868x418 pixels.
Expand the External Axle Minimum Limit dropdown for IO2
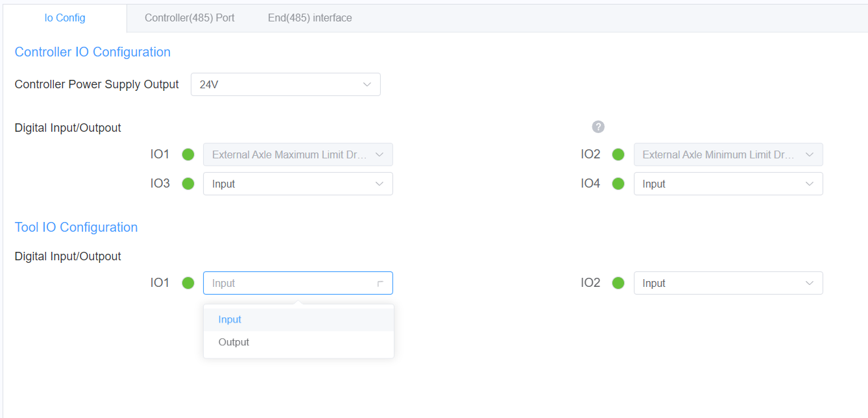point(728,154)
